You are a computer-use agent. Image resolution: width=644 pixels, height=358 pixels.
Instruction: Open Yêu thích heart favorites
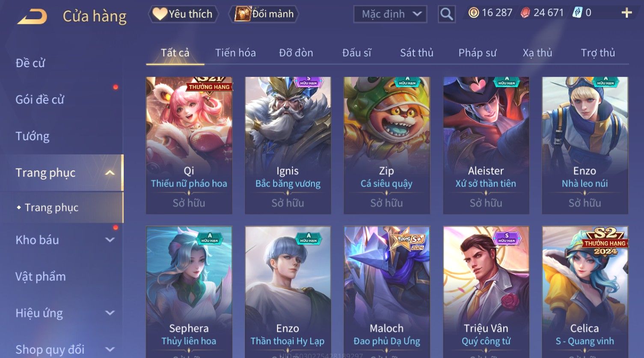pos(183,14)
